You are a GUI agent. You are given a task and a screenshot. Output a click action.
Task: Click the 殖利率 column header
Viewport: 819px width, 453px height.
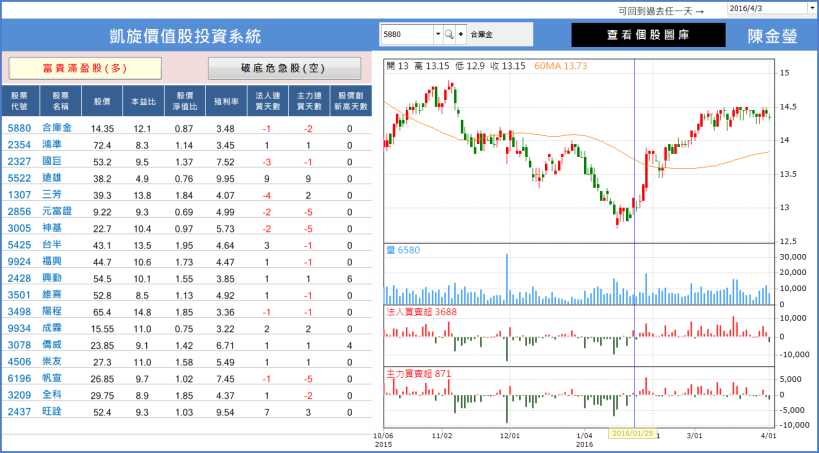pyautogui.click(x=225, y=101)
